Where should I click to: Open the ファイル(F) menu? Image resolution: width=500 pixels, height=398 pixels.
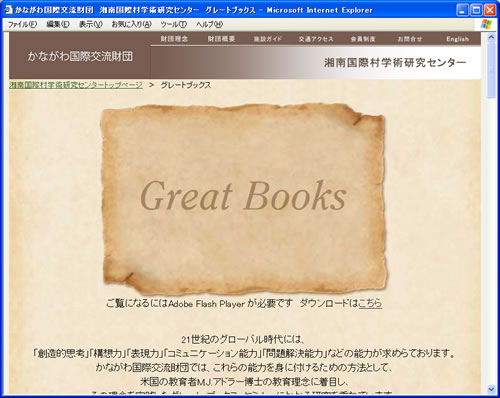click(x=22, y=24)
